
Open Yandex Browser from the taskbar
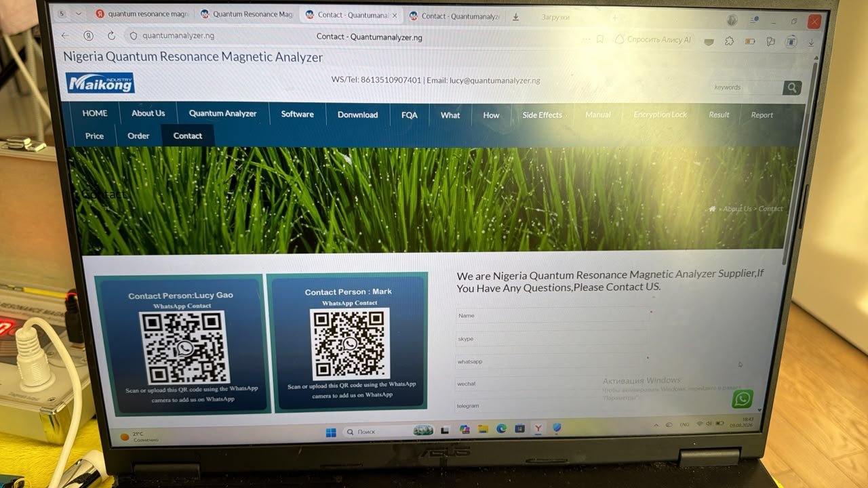538,428
